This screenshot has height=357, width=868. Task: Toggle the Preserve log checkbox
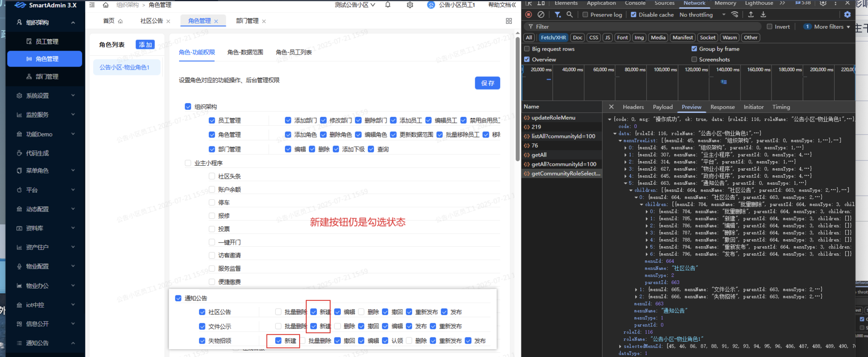coord(585,15)
